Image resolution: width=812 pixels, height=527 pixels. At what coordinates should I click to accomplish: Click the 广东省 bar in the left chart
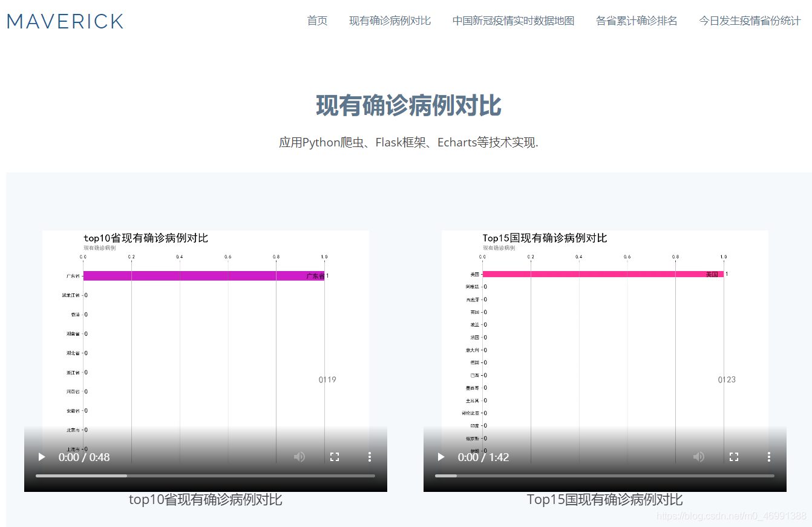click(204, 276)
